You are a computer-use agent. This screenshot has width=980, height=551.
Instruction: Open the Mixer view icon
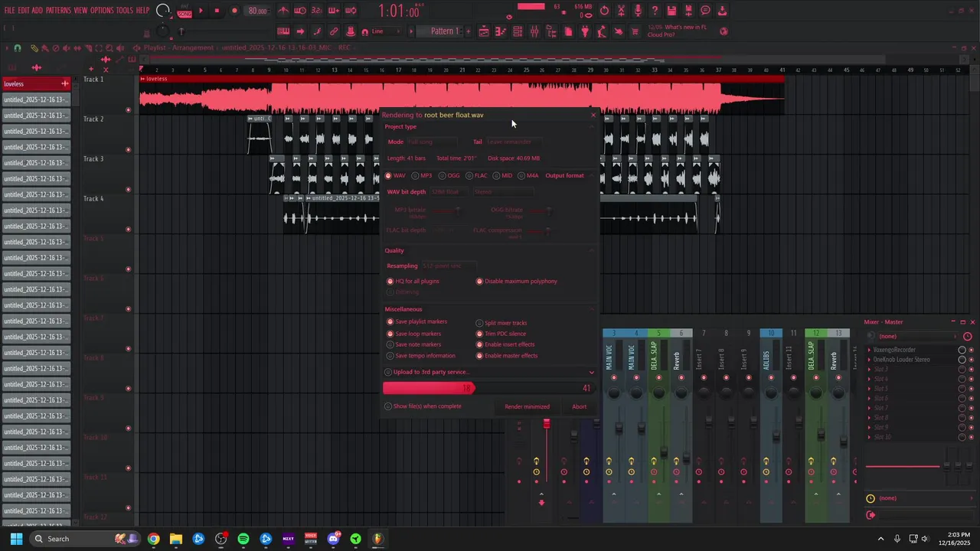tap(534, 31)
